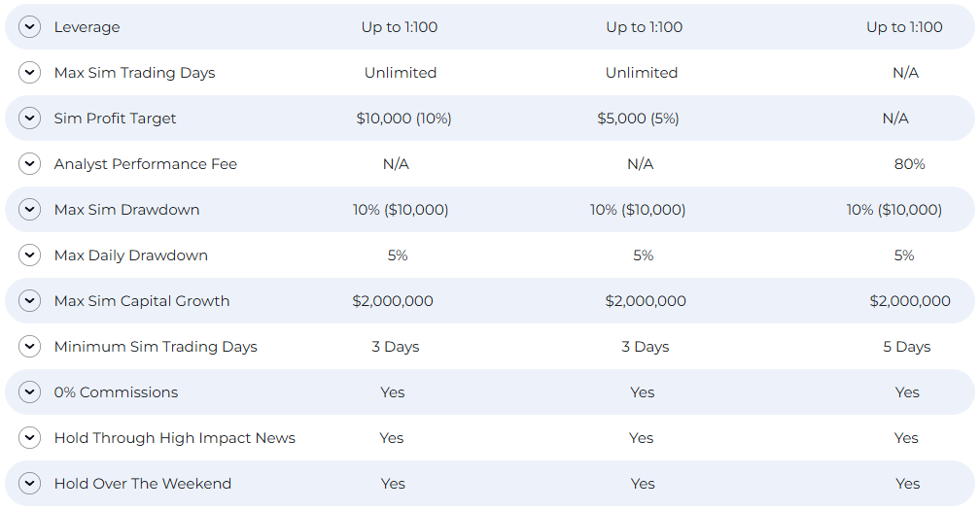This screenshot has height=510, width=980.
Task: Click the Minimum Sim Trading Days chevron icon
Action: click(x=29, y=347)
